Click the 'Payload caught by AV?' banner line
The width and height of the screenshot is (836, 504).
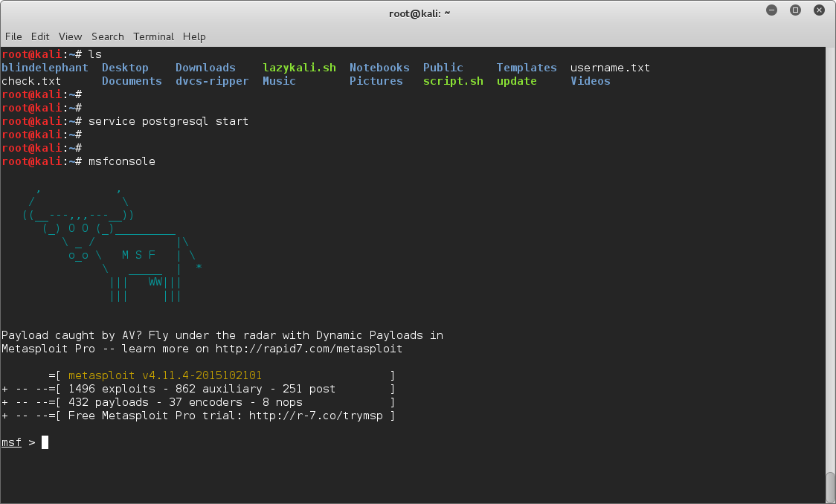(x=222, y=336)
